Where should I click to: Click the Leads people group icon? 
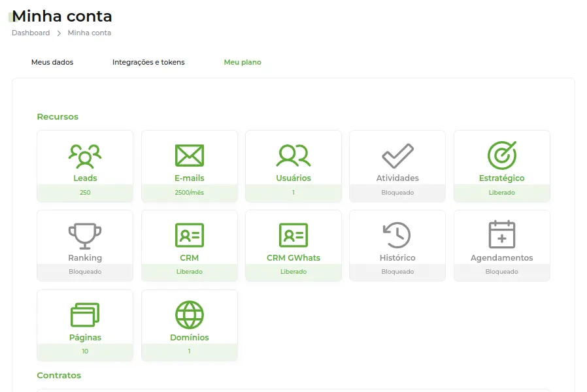85,156
